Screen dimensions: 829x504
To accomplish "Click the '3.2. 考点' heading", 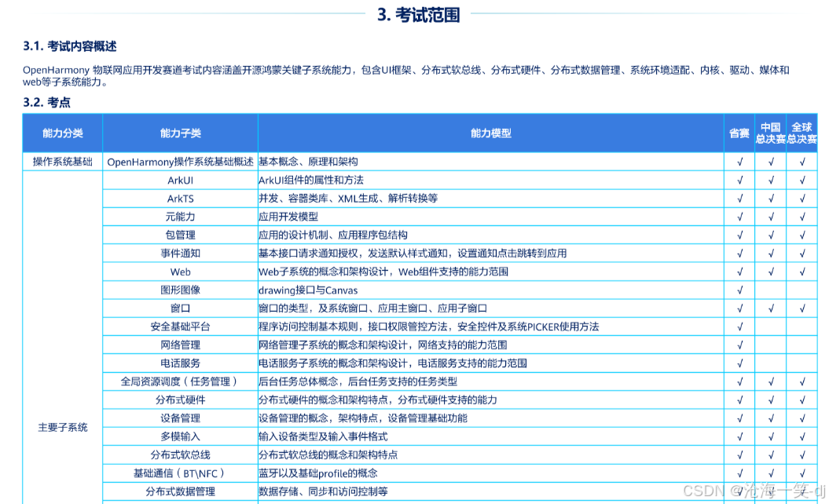I will click(x=46, y=103).
